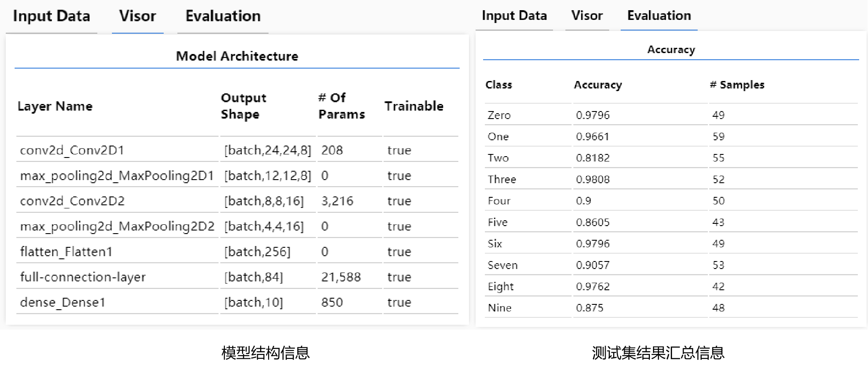This screenshot has width=868, height=365.
Task: Click 21,588 params value
Action: (341, 277)
